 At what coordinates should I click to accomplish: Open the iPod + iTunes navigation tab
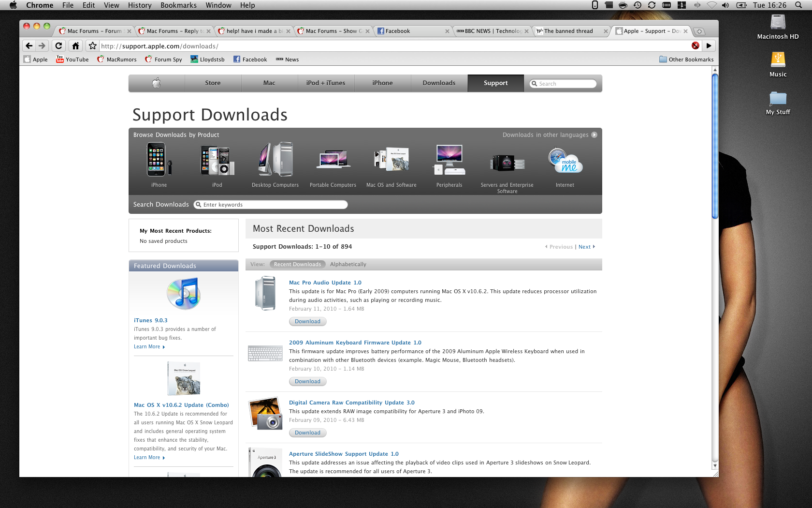click(326, 83)
